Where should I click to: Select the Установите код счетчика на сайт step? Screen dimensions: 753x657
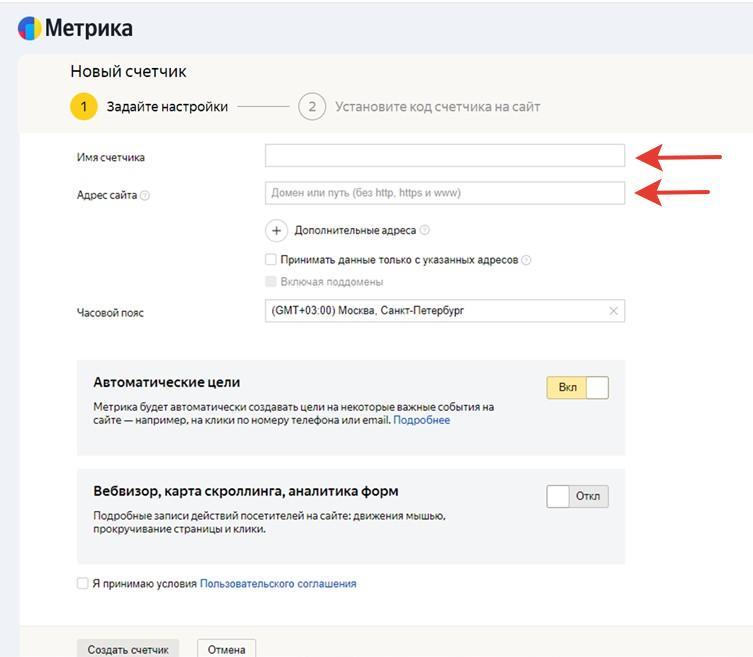tap(437, 107)
